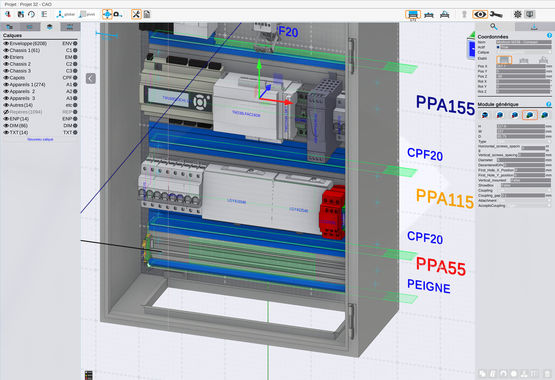Hide the Enveloppe layer
The width and height of the screenshot is (555, 380).
click(x=6, y=44)
